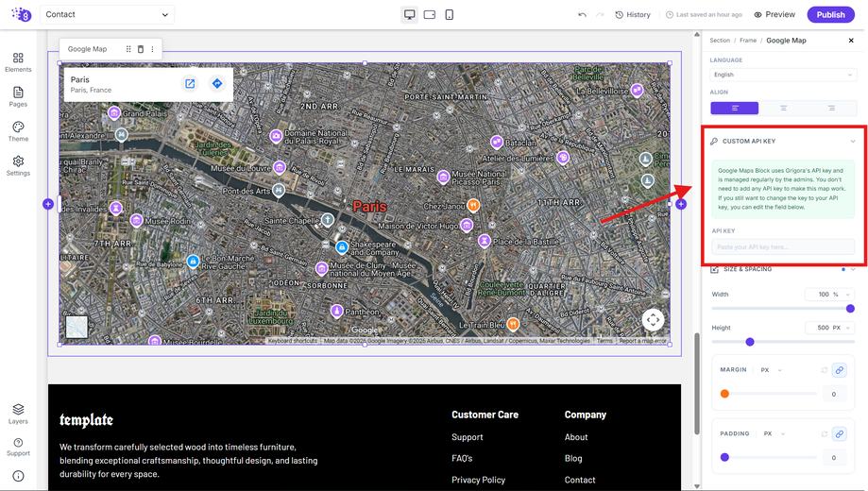Screen dimensions: 868x491
Task: Reset the margin value
Action: [x=825, y=370]
